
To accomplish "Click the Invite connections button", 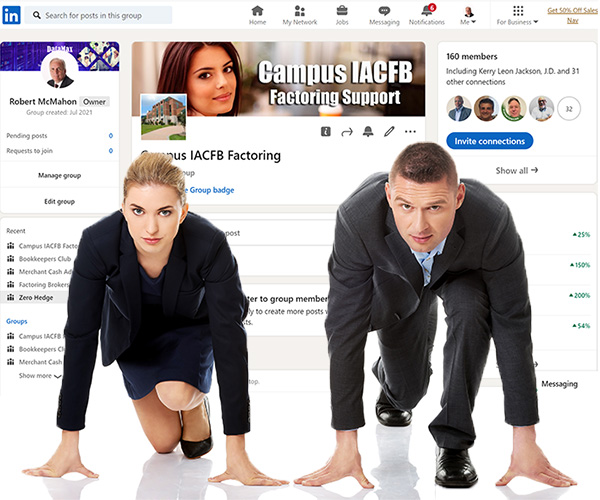I will point(489,141).
